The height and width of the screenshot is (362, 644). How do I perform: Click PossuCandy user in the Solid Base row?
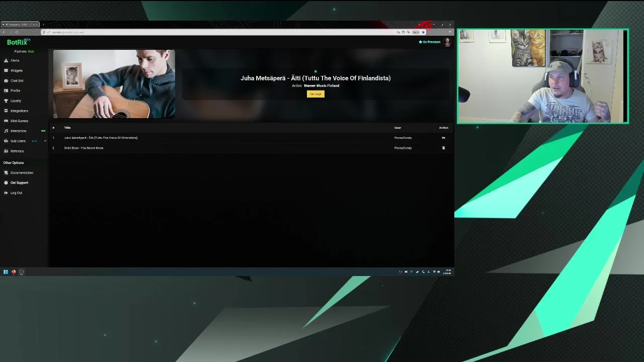(403, 148)
